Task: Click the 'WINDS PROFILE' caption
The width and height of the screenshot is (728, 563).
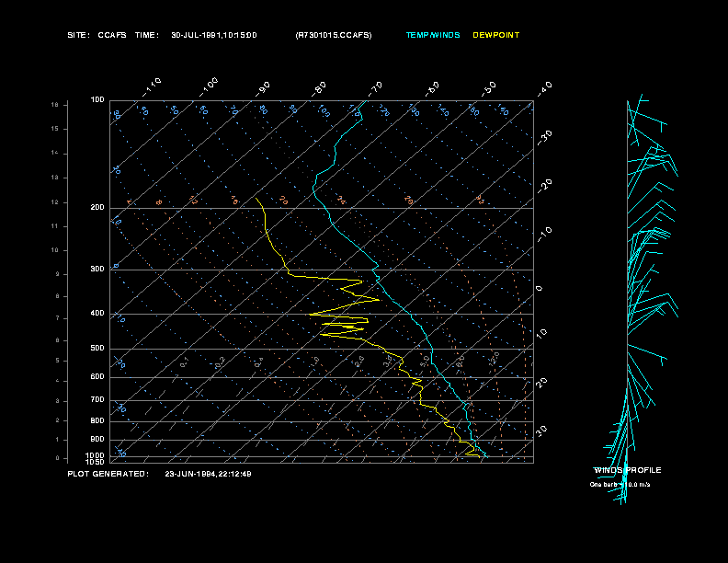Action: pos(627,470)
